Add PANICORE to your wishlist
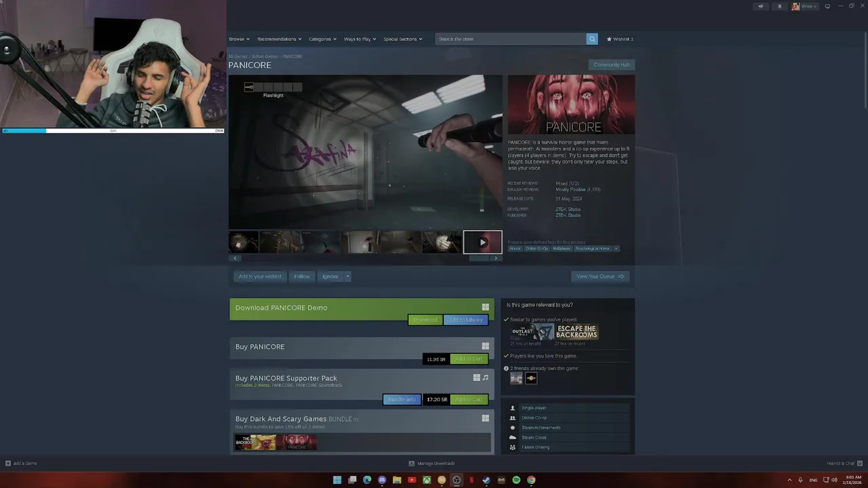The width and height of the screenshot is (868, 488). pyautogui.click(x=260, y=277)
